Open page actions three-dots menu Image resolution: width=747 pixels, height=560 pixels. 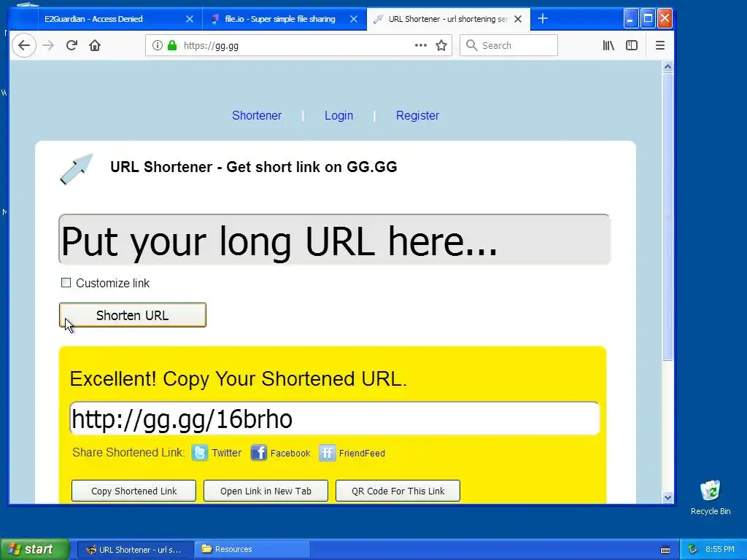point(421,45)
